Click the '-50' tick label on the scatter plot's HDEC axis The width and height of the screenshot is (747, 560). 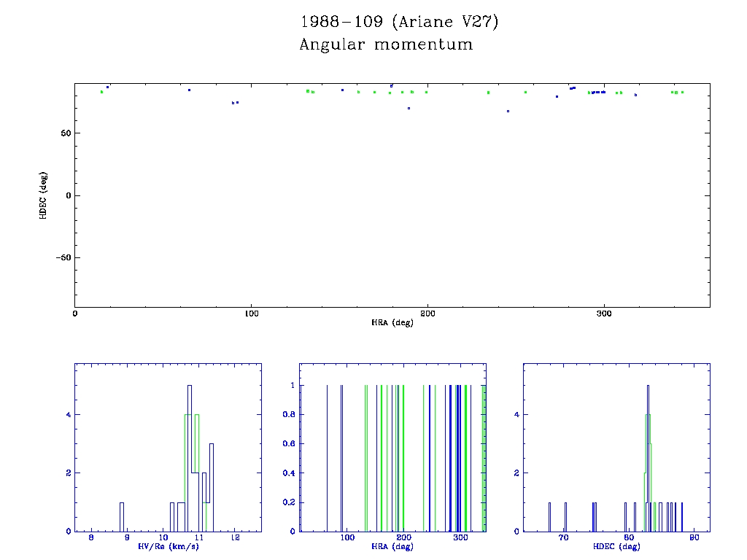[63, 257]
